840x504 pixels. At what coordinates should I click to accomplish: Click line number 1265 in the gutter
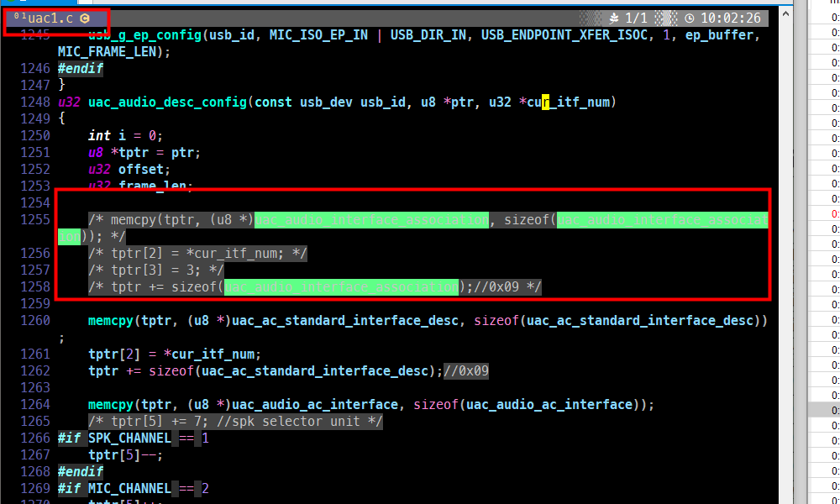tap(35, 422)
